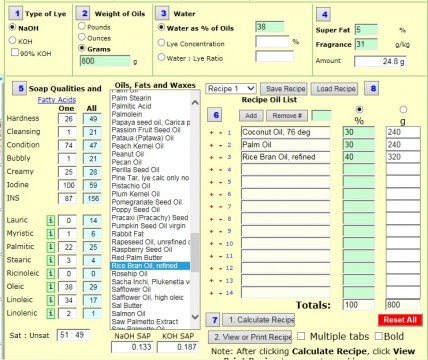
Task: Select grams column radio button
Action: click(x=403, y=110)
